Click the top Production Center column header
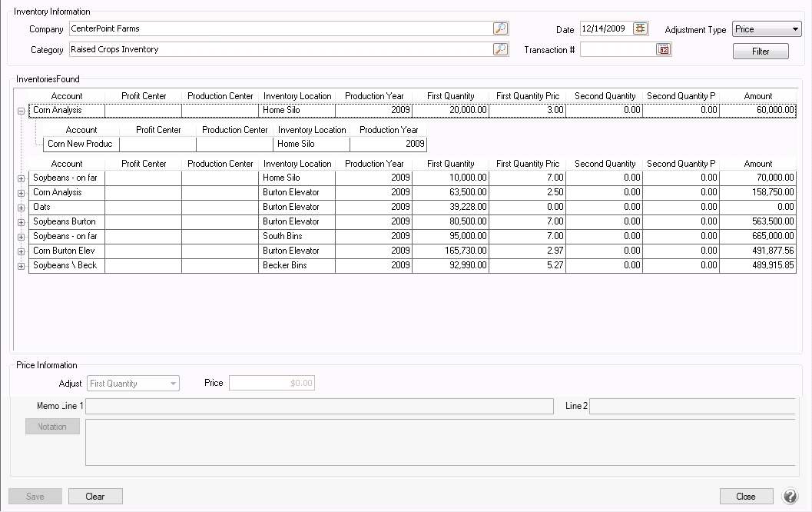Screen dimensions: 812x512 220,96
